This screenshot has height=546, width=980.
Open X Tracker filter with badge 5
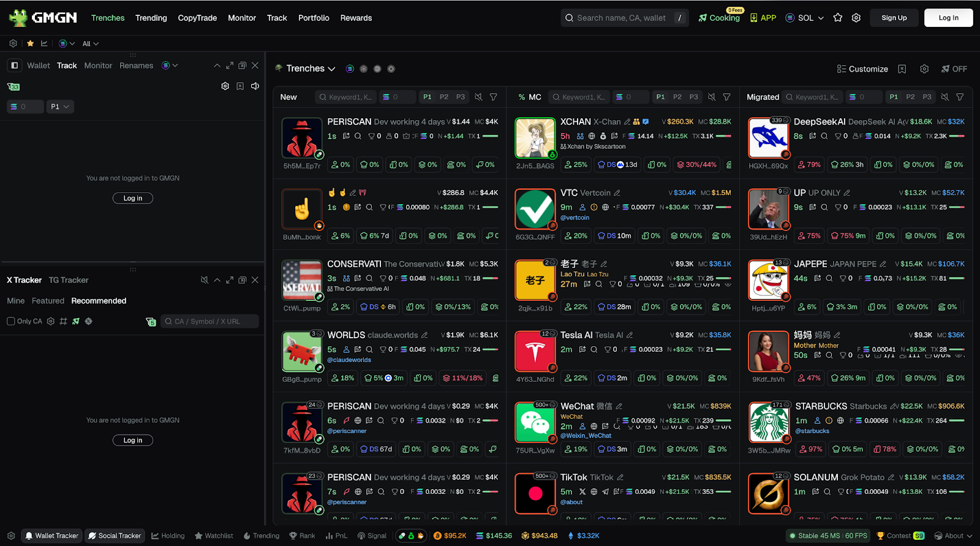point(151,322)
